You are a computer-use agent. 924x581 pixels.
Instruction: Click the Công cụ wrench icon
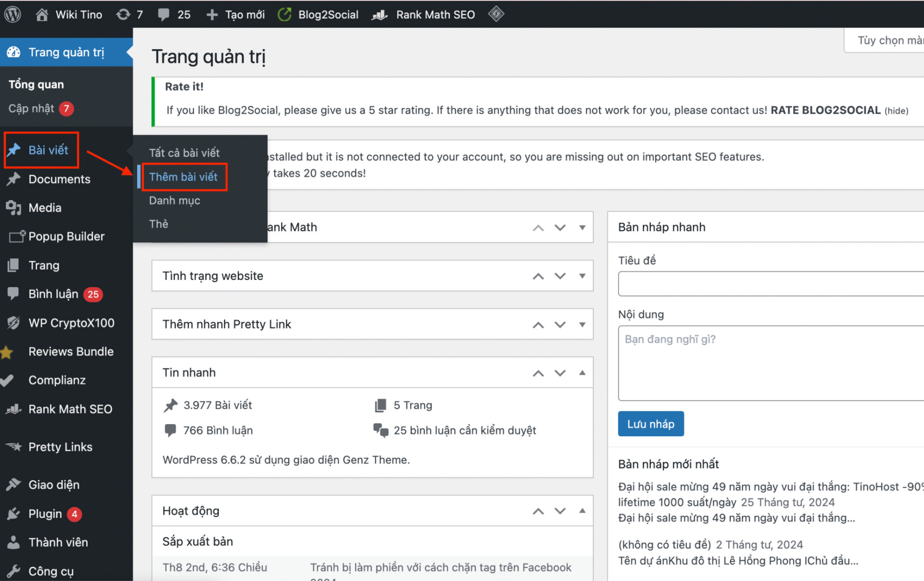(x=13, y=571)
